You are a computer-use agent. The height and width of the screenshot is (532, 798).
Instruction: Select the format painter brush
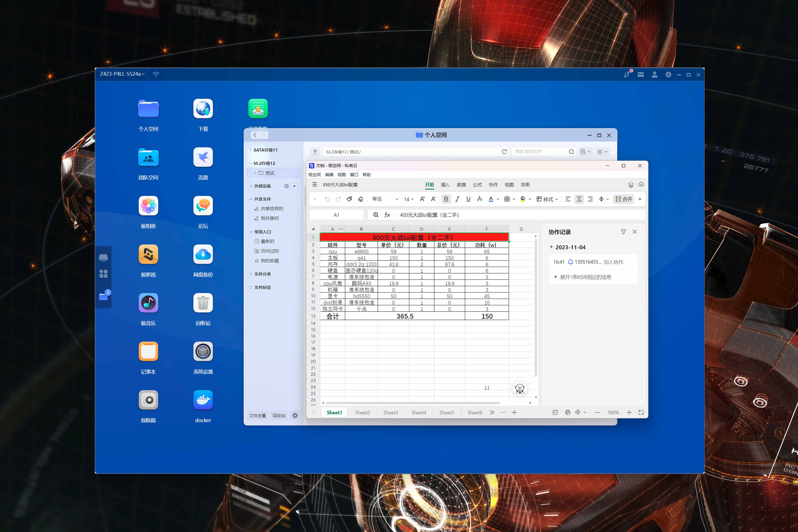pos(350,199)
